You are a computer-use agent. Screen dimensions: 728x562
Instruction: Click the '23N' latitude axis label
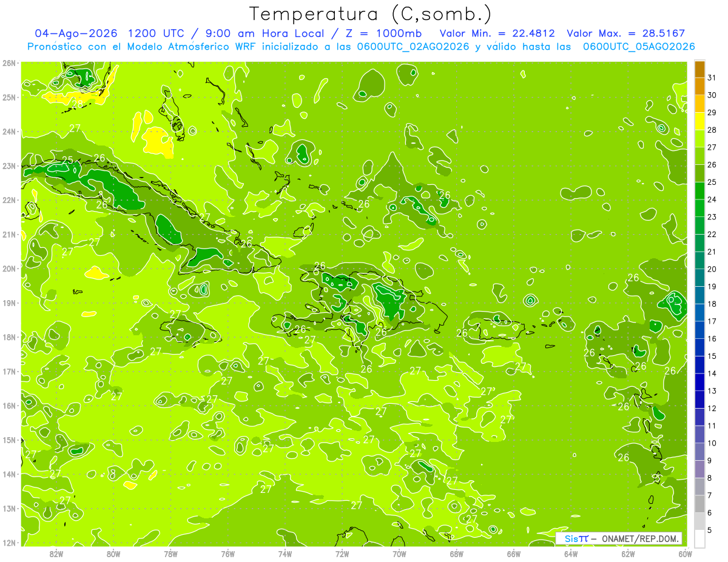coord(8,166)
